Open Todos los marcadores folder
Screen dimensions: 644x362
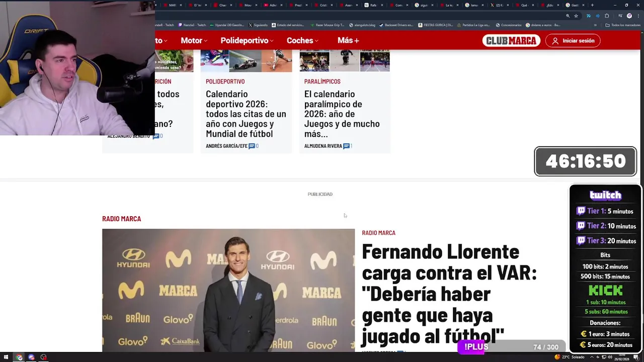pyautogui.click(x=622, y=25)
